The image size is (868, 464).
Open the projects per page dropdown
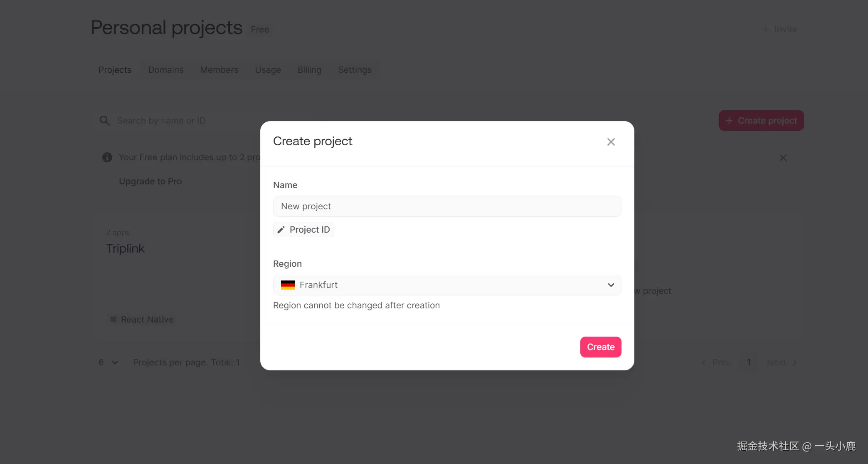click(x=109, y=362)
